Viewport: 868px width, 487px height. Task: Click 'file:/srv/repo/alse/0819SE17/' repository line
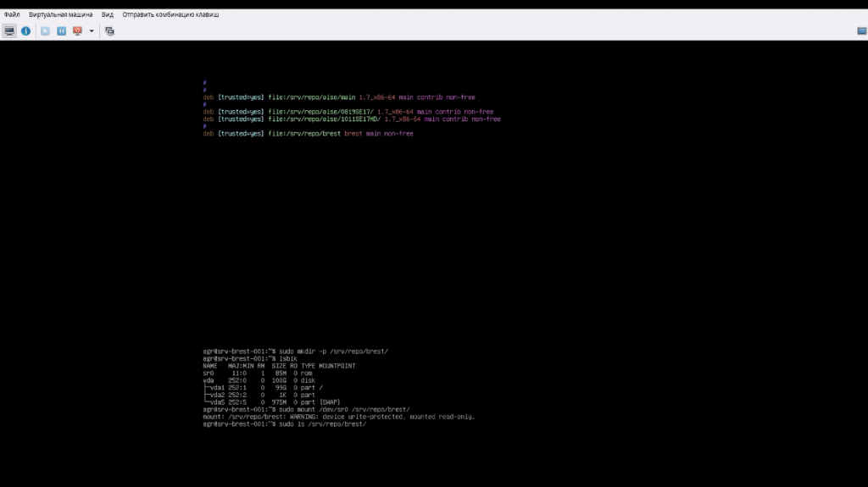point(348,112)
